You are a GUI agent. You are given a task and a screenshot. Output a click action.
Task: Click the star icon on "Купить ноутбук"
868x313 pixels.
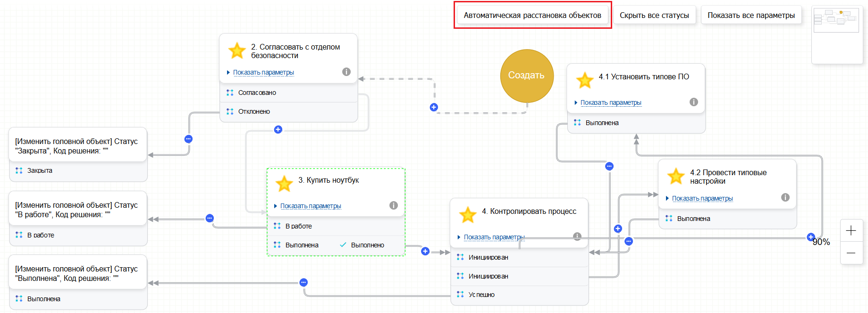pos(284,184)
